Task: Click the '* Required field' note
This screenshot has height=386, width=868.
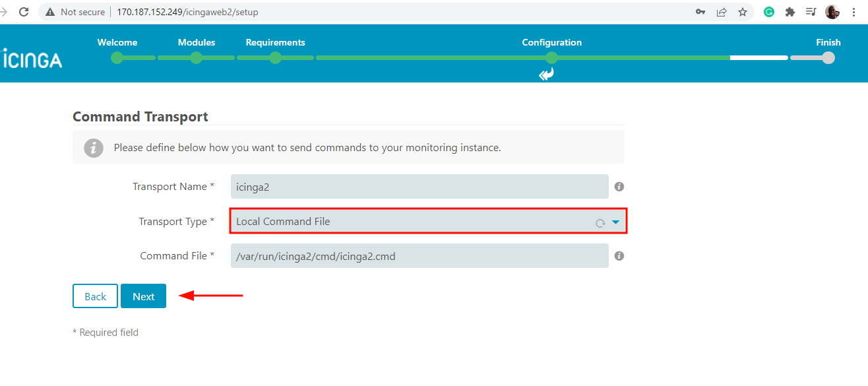Action: click(106, 333)
